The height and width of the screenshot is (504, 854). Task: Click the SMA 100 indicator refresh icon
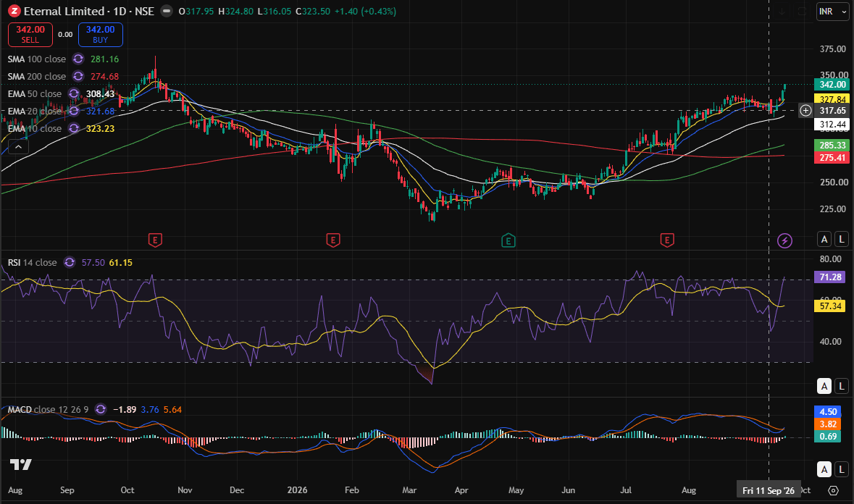pos(78,59)
